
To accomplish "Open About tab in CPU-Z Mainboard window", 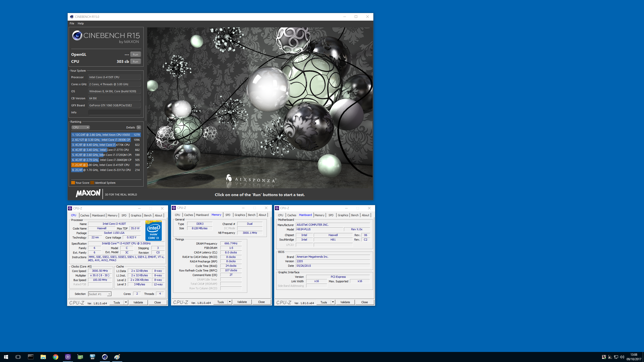I will (x=366, y=215).
